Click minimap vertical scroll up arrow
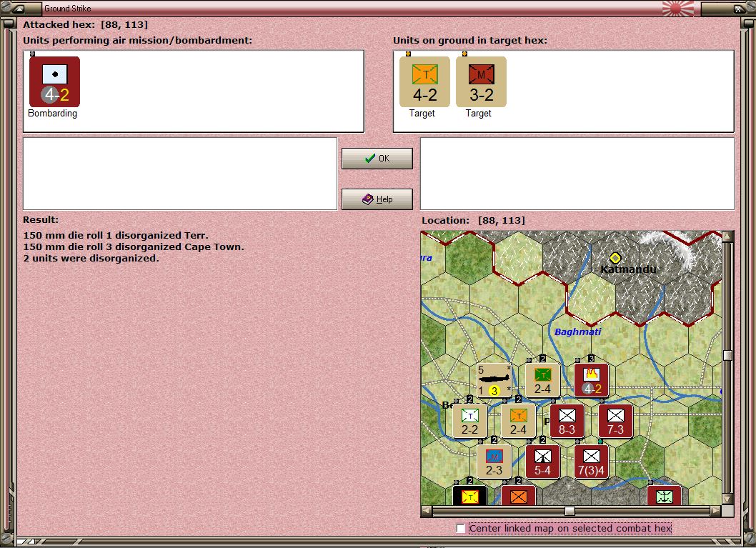This screenshot has width=756, height=548. coord(727,236)
